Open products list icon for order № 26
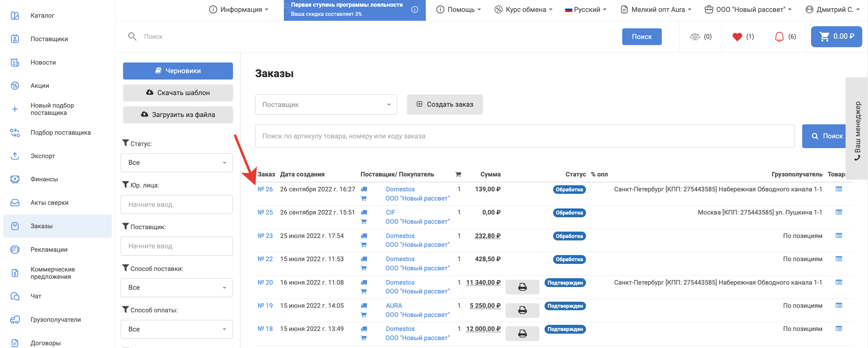868x348 pixels. point(839,189)
